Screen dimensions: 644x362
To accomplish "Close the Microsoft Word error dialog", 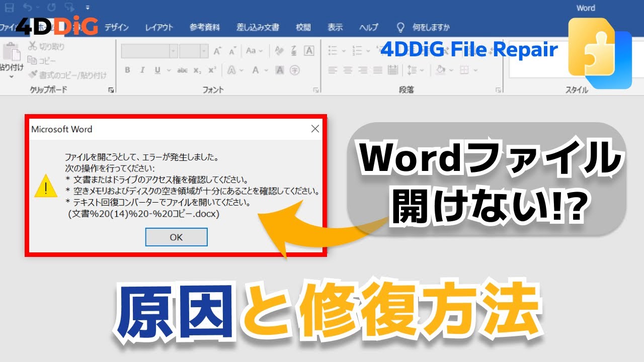I will (315, 129).
